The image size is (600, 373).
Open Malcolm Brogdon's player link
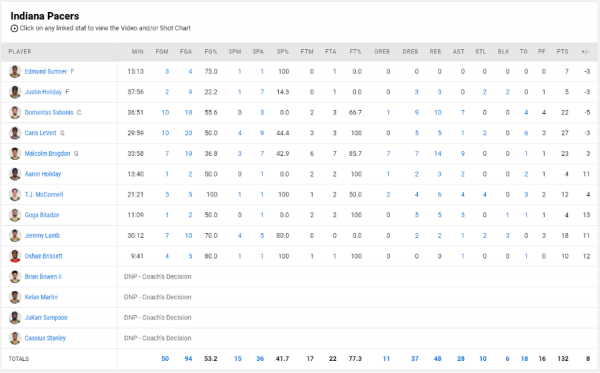47,153
